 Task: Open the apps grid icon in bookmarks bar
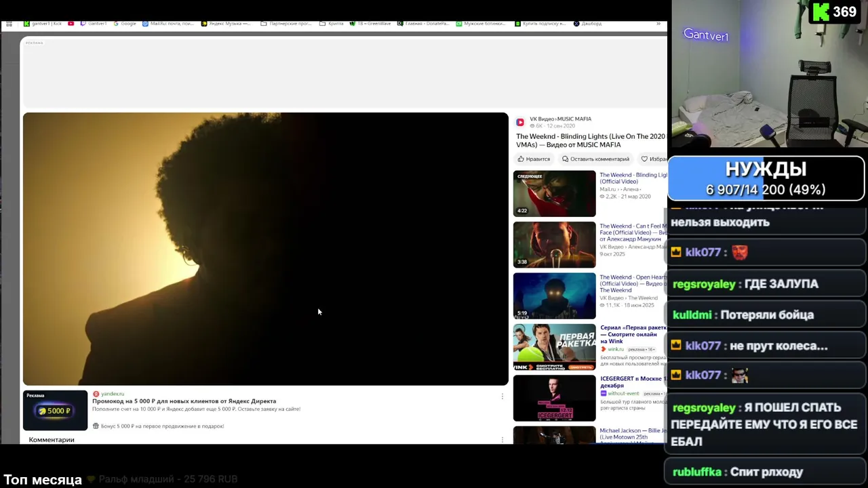pos(9,24)
